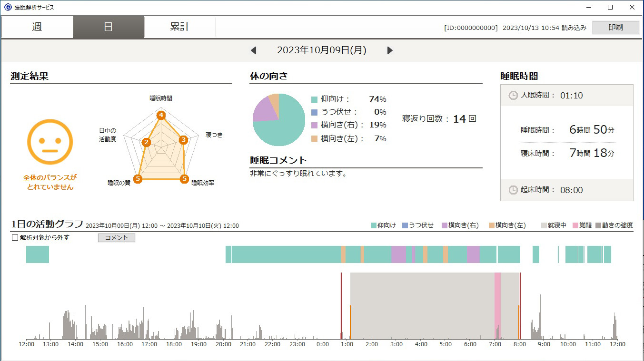The width and height of the screenshot is (644, 361).
Task: Enable the 解析対象から外す checkbox
Action: point(15,237)
